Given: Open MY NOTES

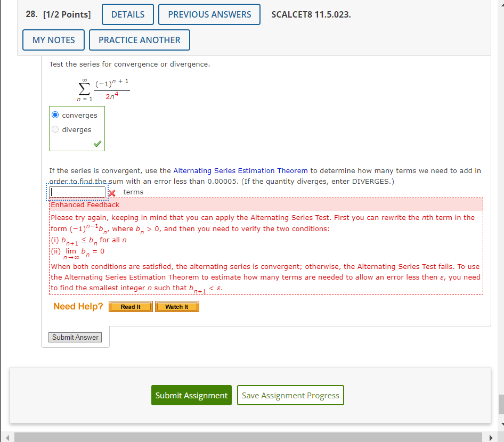Looking at the screenshot, I should coord(53,39).
